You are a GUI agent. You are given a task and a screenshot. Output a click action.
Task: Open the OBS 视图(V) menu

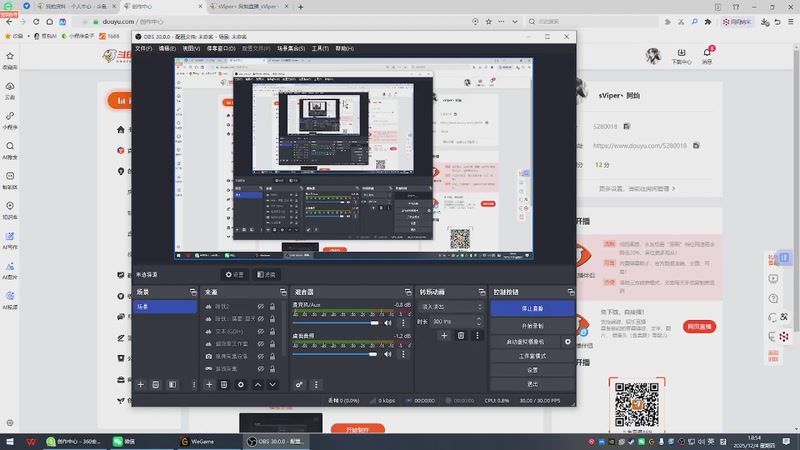(191, 48)
